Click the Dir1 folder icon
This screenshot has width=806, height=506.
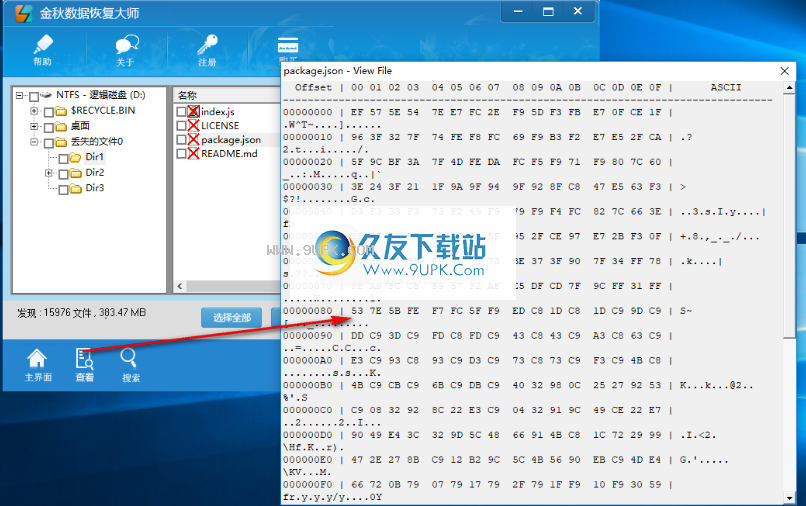tap(76, 157)
